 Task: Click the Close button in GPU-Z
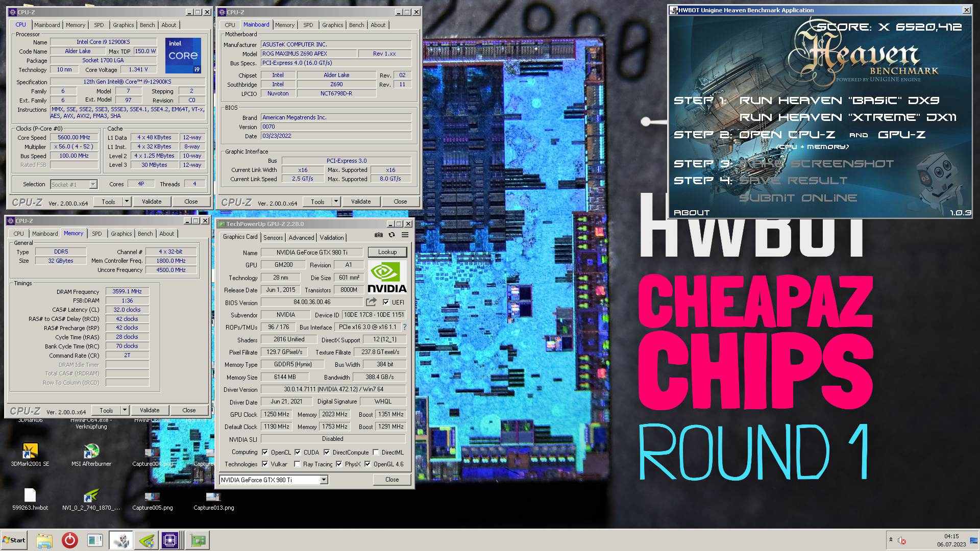(392, 480)
